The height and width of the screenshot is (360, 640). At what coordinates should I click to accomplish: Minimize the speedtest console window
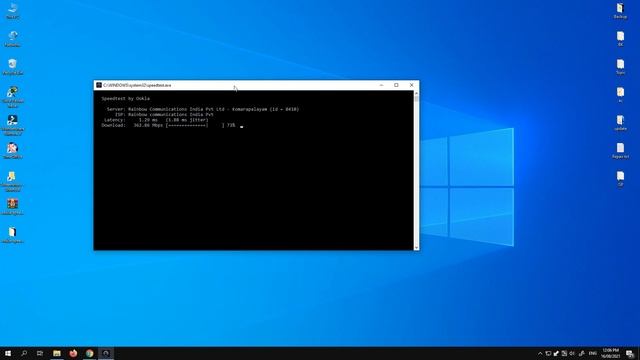click(x=381, y=85)
